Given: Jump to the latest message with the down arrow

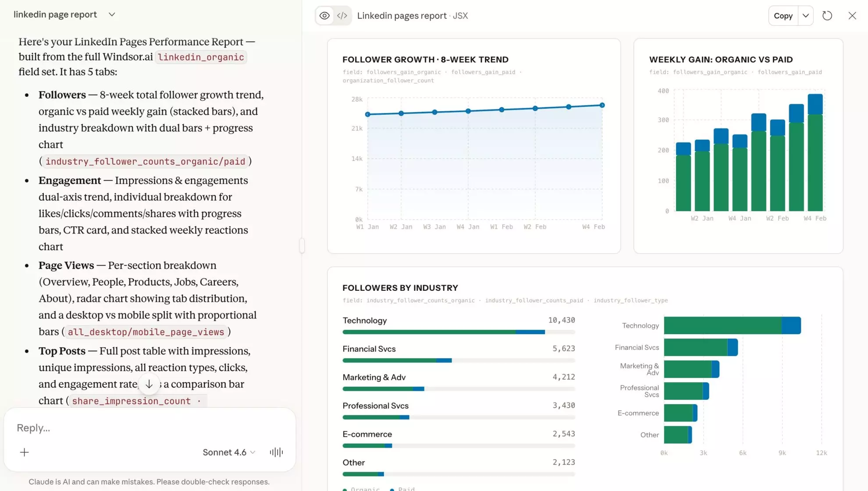Looking at the screenshot, I should click(149, 384).
